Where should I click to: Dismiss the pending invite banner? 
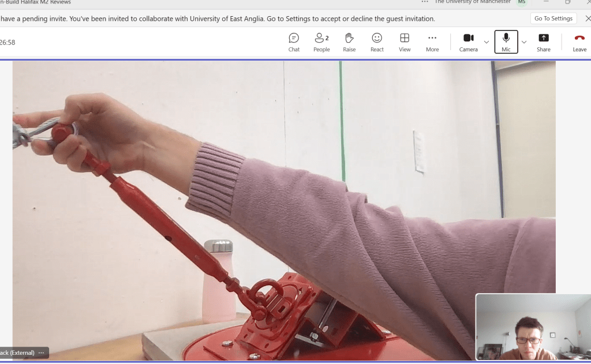pyautogui.click(x=588, y=18)
